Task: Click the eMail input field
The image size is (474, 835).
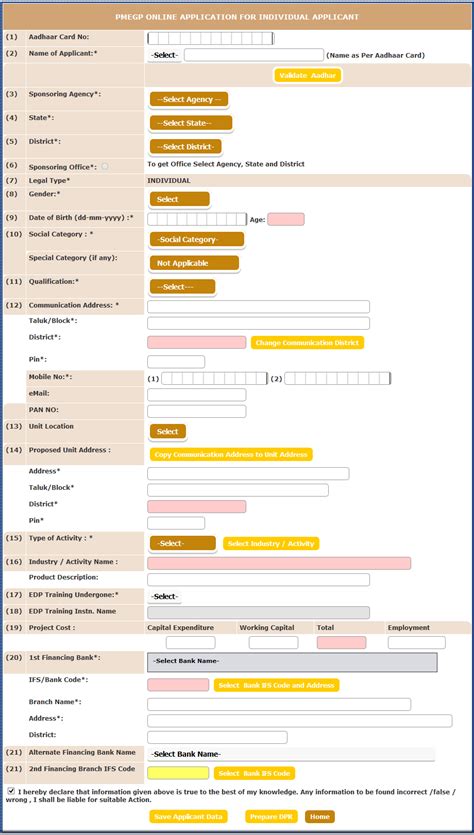Action: coord(197,395)
